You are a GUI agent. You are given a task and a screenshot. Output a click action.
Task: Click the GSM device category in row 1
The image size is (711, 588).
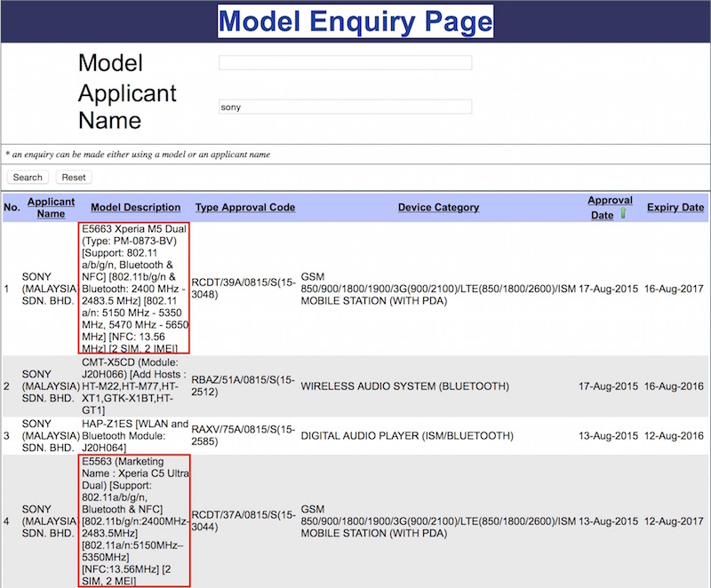pyautogui.click(x=438, y=289)
